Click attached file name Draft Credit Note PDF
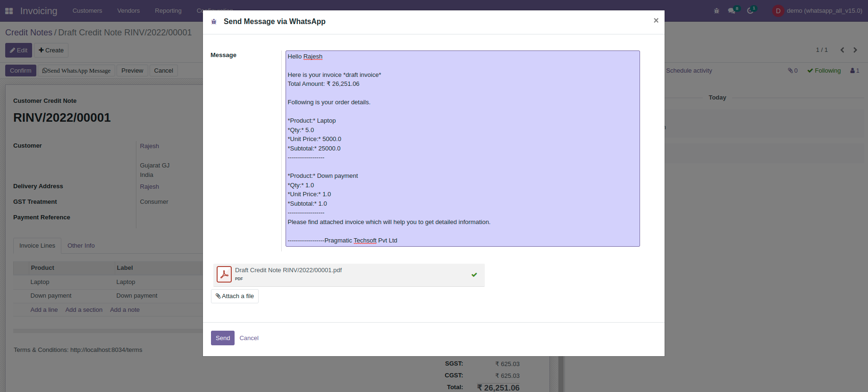 coord(288,270)
